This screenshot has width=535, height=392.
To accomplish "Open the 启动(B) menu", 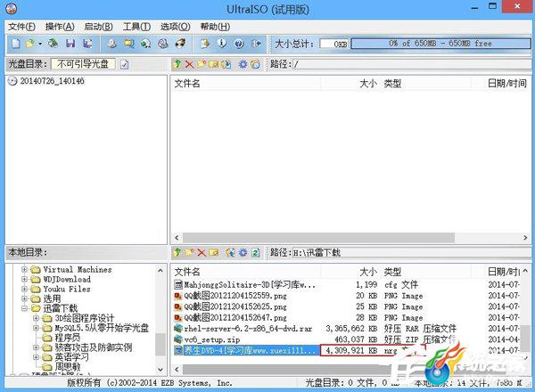I will (x=99, y=27).
